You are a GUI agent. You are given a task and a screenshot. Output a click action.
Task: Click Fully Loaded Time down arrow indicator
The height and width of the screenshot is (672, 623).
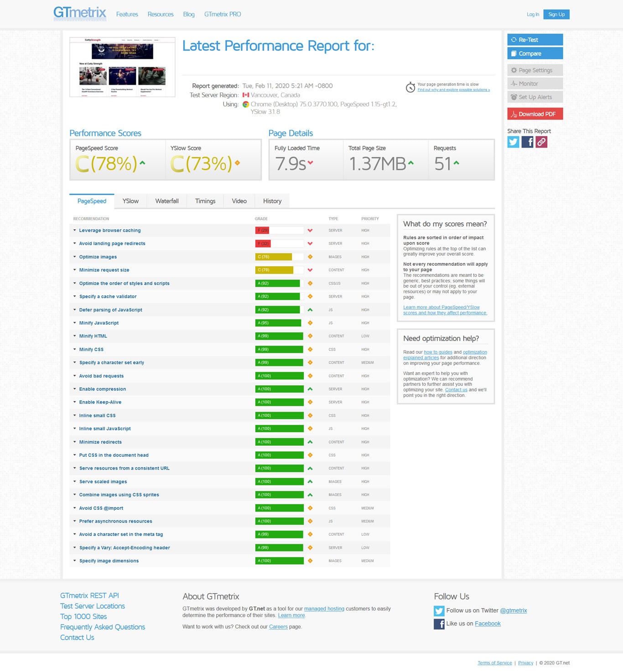click(310, 163)
